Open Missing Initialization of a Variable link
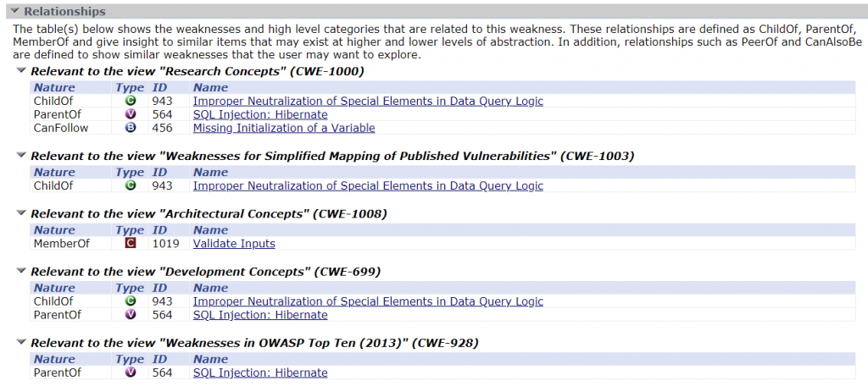 (x=284, y=128)
